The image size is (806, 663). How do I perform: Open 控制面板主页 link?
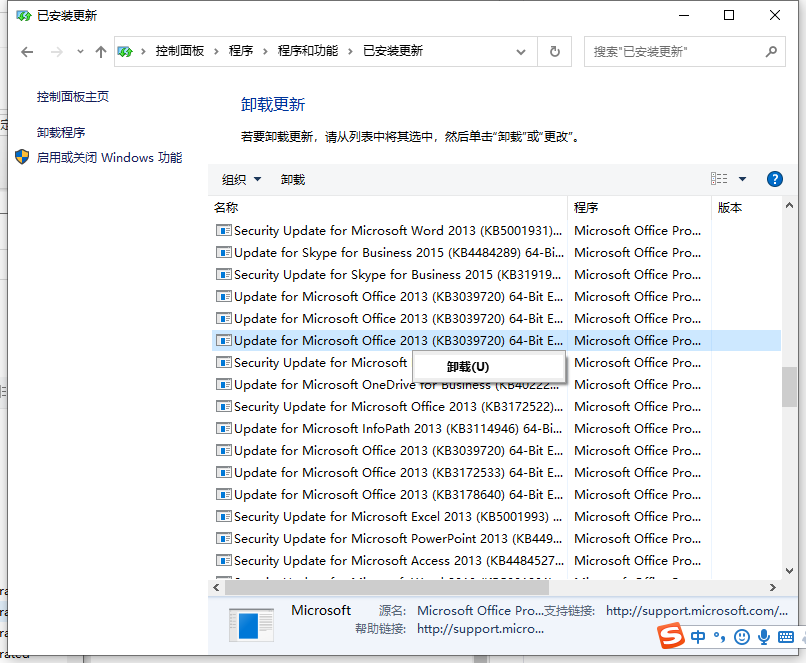(x=73, y=97)
